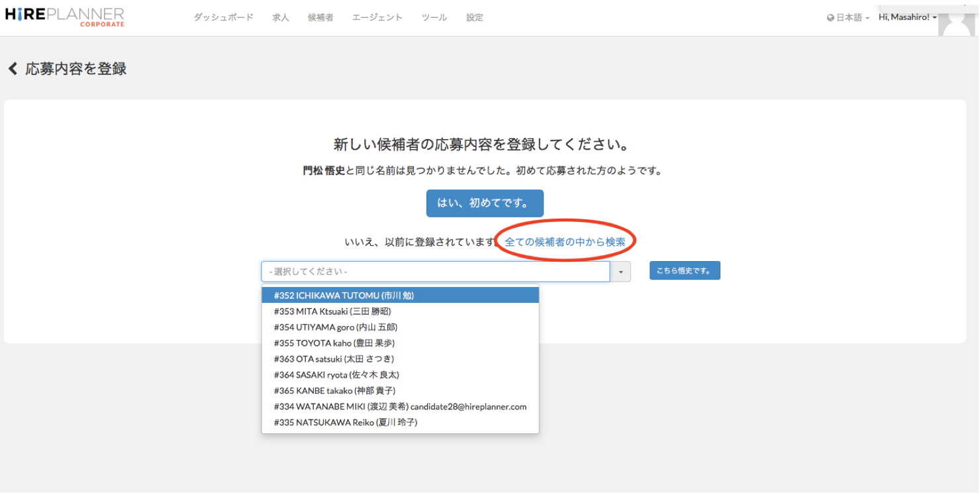This screenshot has height=493, width=980.
Task: Open the 日本語 language dropdown
Action: point(848,18)
